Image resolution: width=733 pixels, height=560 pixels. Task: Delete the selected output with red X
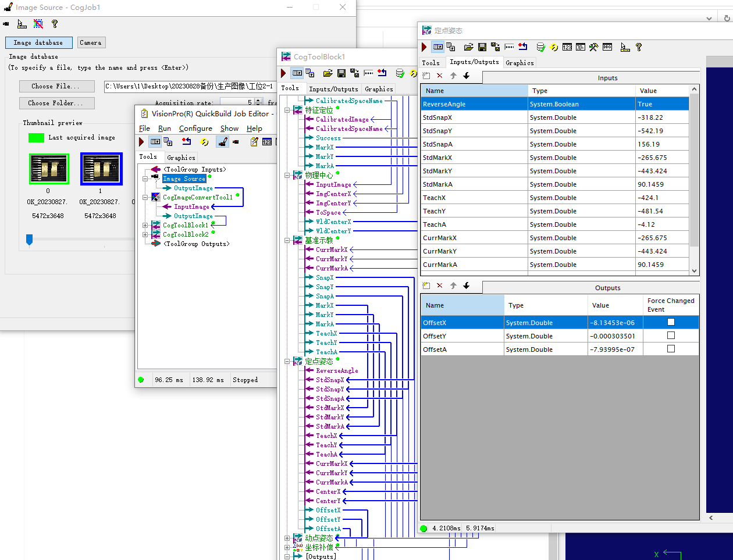(x=439, y=286)
